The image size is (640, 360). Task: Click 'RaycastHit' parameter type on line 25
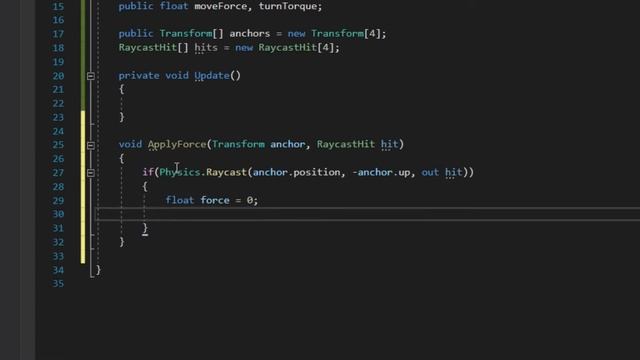[x=345, y=144]
